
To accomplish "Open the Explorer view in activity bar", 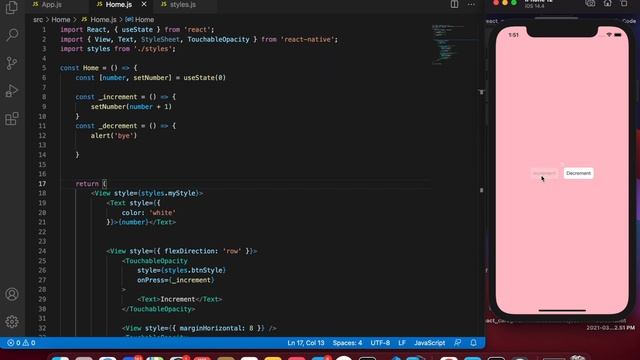I will [x=12, y=7].
